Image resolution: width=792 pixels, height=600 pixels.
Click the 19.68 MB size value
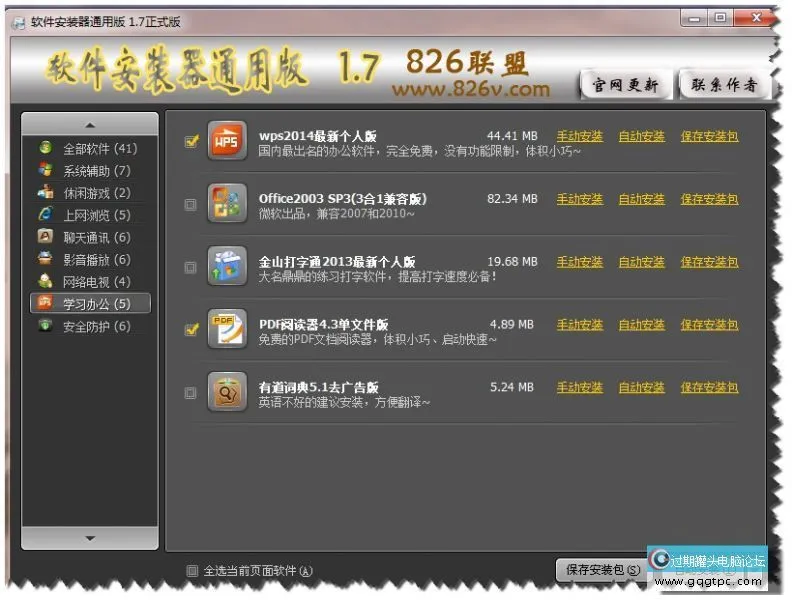(512, 262)
